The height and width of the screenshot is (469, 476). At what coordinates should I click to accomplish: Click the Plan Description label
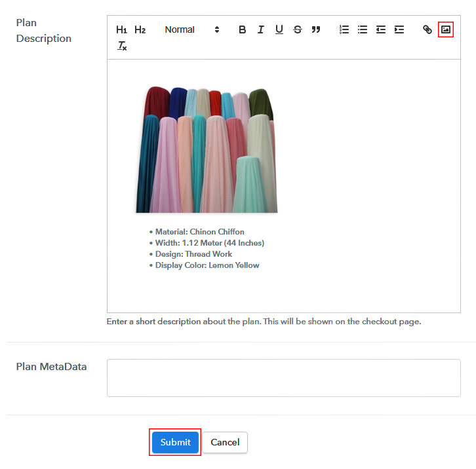(x=44, y=31)
